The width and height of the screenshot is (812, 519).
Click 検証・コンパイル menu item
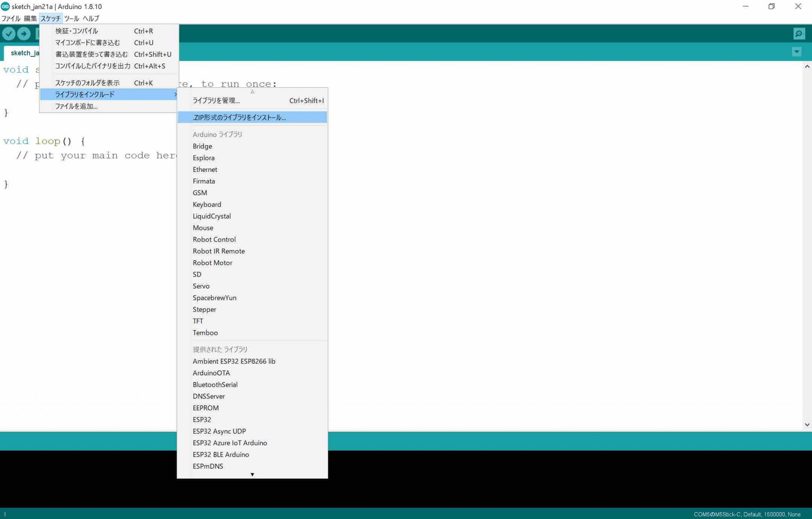(x=77, y=31)
